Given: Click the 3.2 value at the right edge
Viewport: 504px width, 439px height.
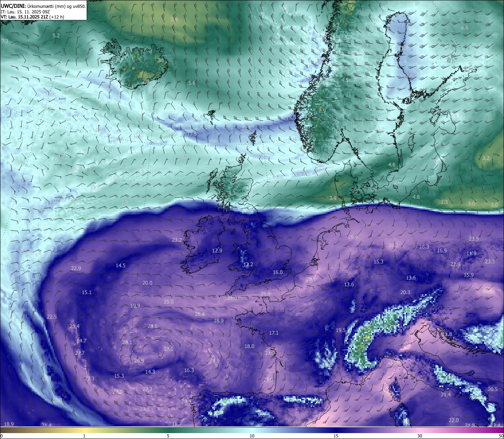Looking at the screenshot, I should [x=486, y=158].
